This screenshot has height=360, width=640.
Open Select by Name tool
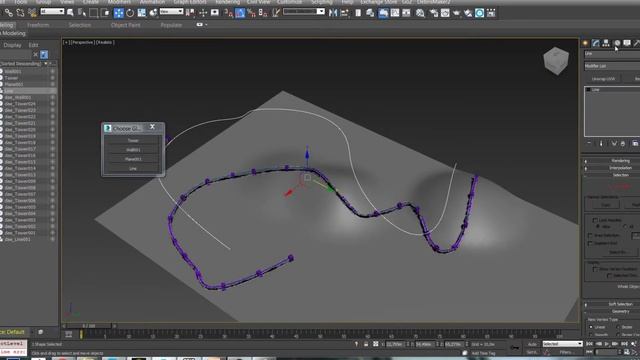coord(82,13)
